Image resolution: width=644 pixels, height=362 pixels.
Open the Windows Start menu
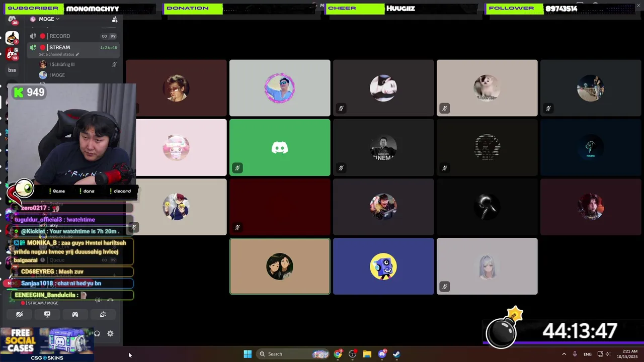pos(248,354)
